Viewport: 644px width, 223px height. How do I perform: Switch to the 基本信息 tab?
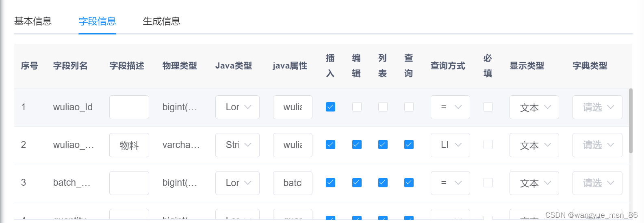tap(33, 21)
